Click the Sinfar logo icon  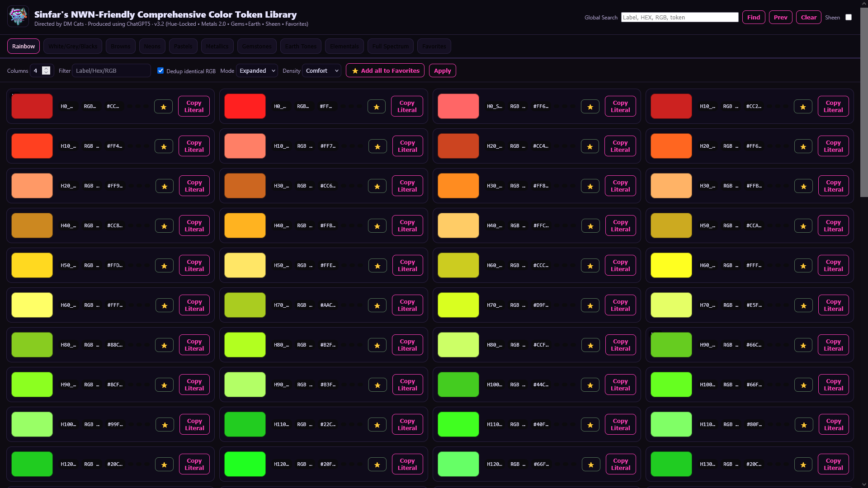coord(18,17)
